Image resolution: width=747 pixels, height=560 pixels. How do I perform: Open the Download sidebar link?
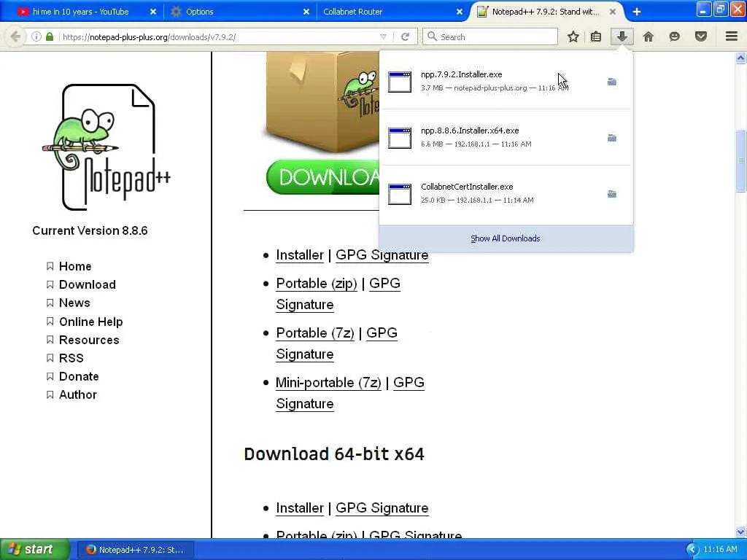pyautogui.click(x=88, y=284)
